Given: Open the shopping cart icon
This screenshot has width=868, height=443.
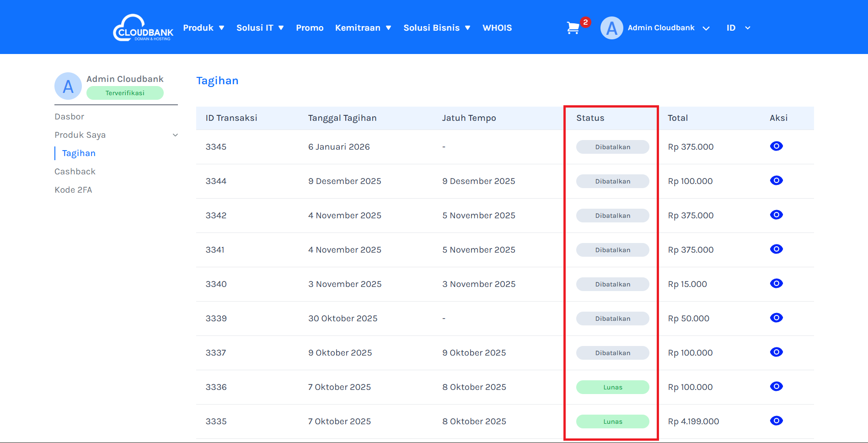Looking at the screenshot, I should tap(573, 28).
